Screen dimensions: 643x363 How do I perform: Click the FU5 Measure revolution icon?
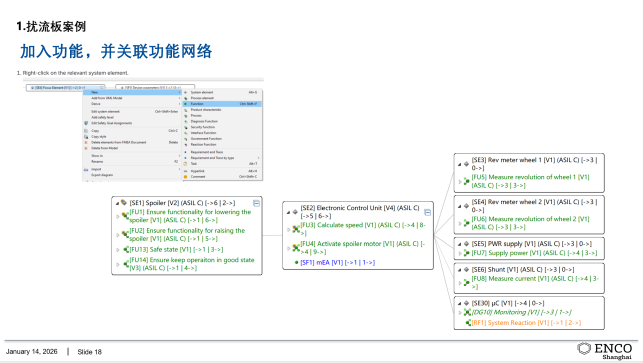click(x=467, y=181)
